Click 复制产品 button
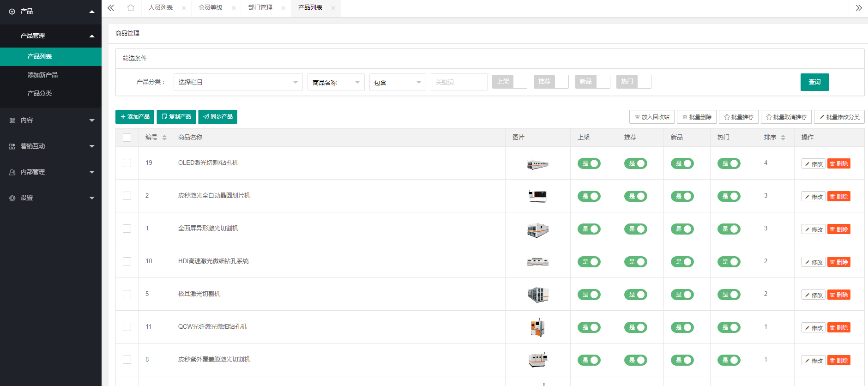868x386 pixels. 176,117
